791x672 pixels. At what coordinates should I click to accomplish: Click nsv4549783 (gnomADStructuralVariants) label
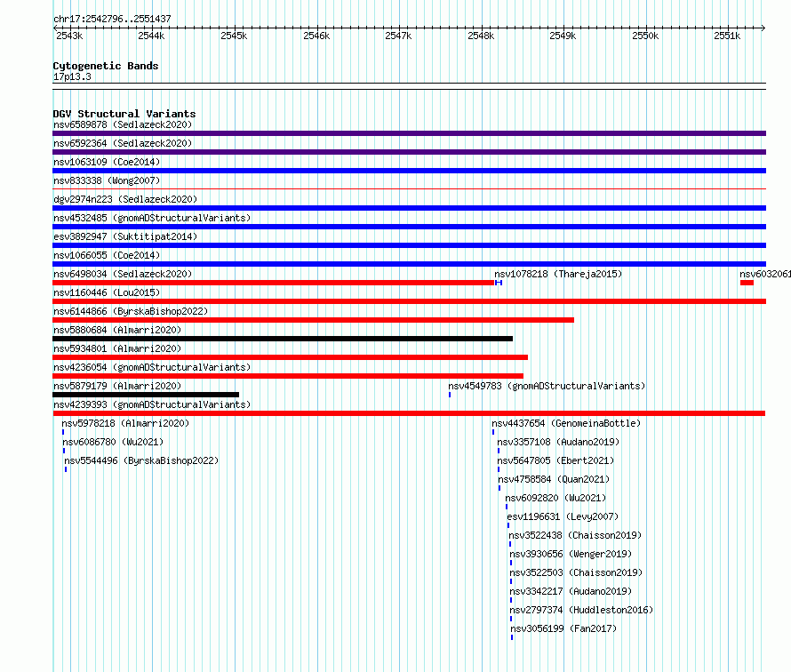[x=547, y=386]
